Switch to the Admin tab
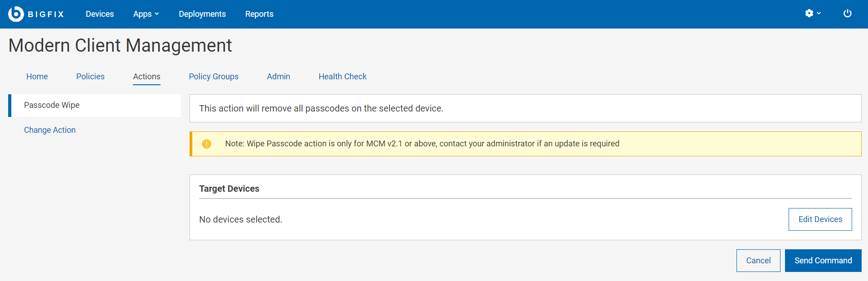 [x=278, y=77]
